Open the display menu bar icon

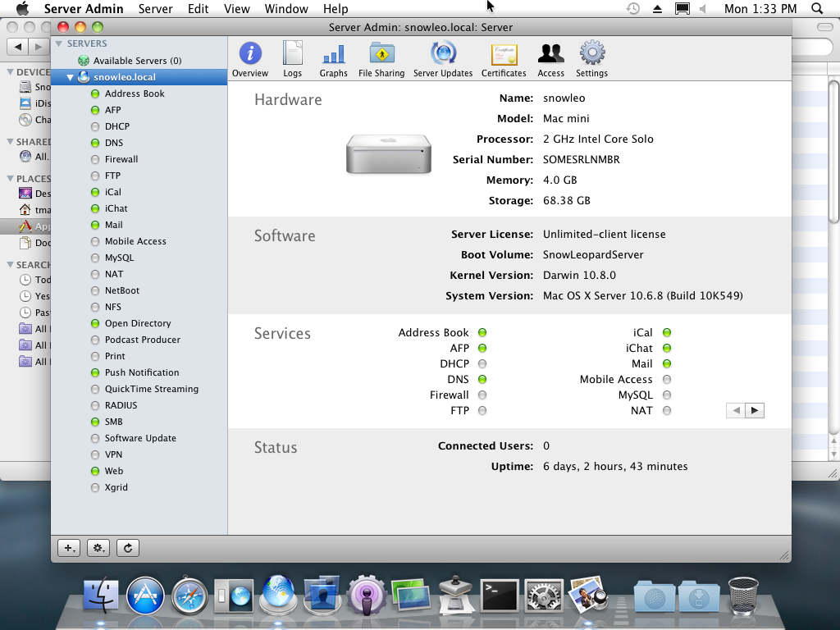(x=682, y=8)
